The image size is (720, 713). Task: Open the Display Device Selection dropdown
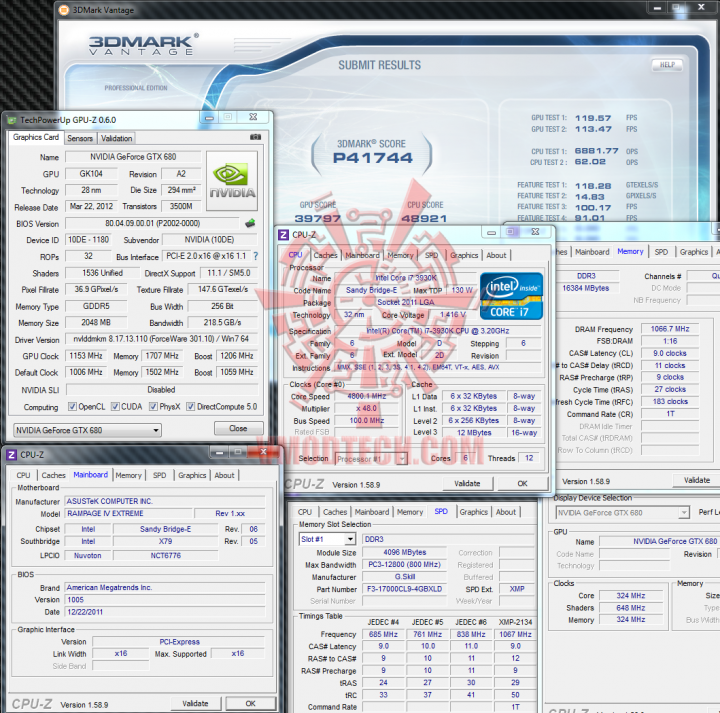623,513
